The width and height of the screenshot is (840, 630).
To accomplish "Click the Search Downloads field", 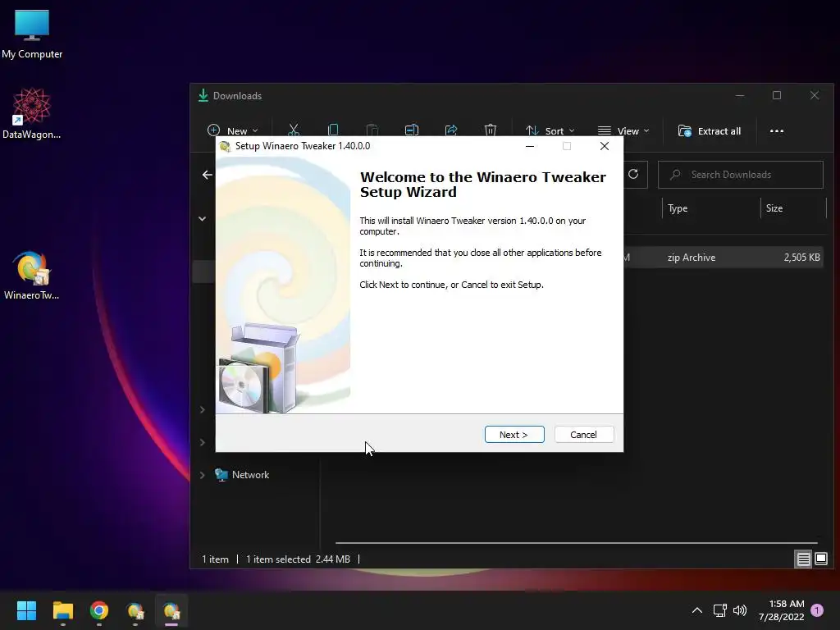I will pos(741,175).
